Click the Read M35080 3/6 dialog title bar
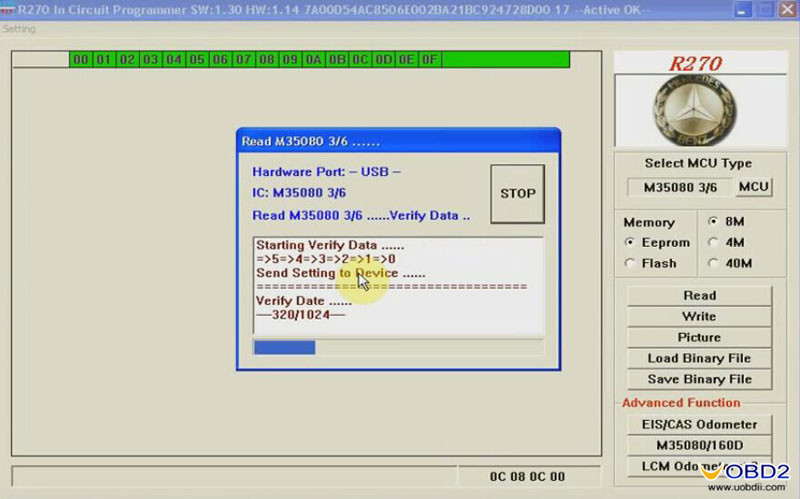800x499 pixels. (x=398, y=141)
